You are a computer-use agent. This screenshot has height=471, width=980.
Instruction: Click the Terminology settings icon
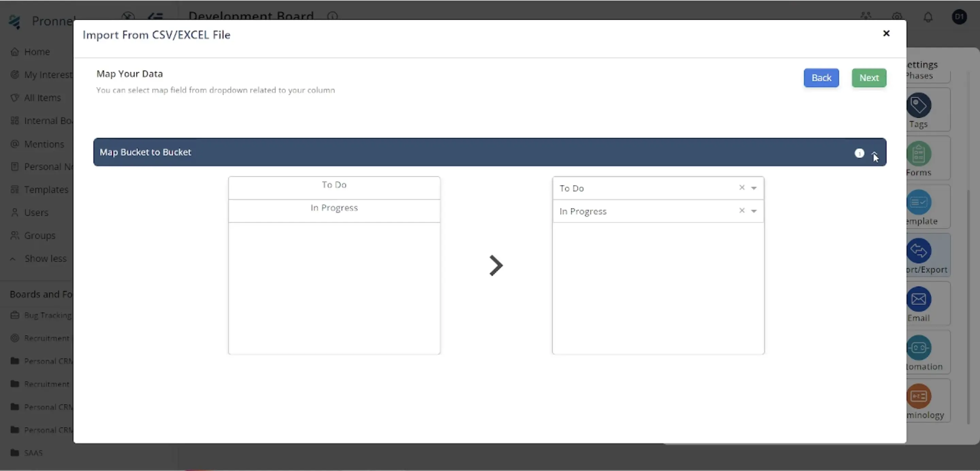pyautogui.click(x=919, y=396)
